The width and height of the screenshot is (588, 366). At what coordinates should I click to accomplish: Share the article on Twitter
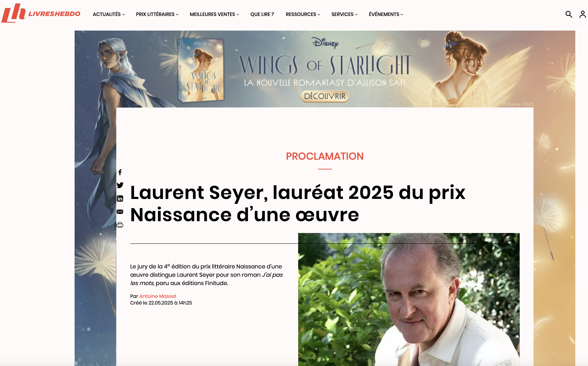click(x=120, y=185)
